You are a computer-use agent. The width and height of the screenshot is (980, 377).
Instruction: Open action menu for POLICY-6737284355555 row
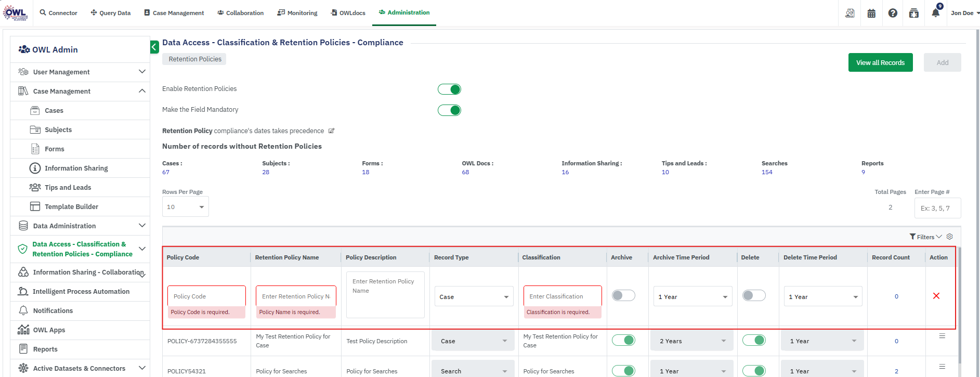[x=942, y=336]
